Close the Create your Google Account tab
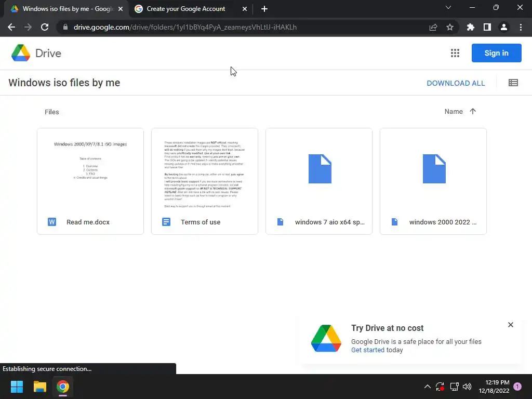The height and width of the screenshot is (399, 532). click(x=245, y=9)
